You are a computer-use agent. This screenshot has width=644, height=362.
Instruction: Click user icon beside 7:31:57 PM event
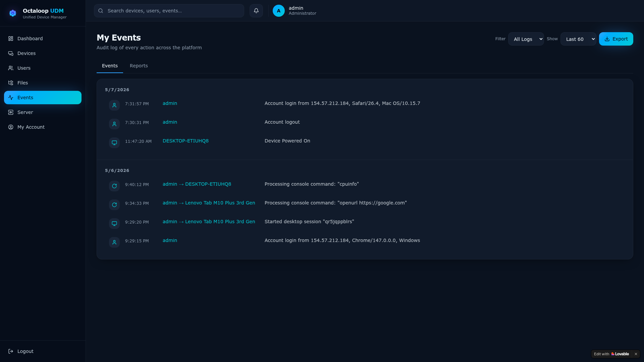pyautogui.click(x=114, y=105)
